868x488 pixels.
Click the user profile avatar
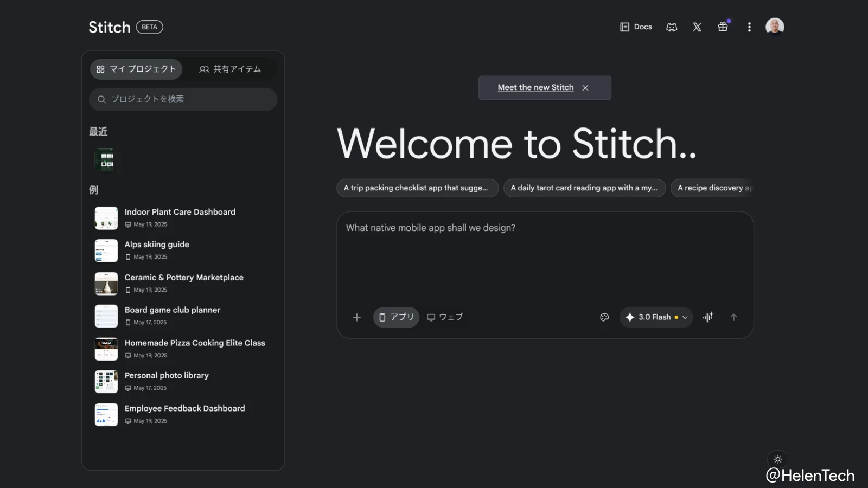(x=774, y=26)
